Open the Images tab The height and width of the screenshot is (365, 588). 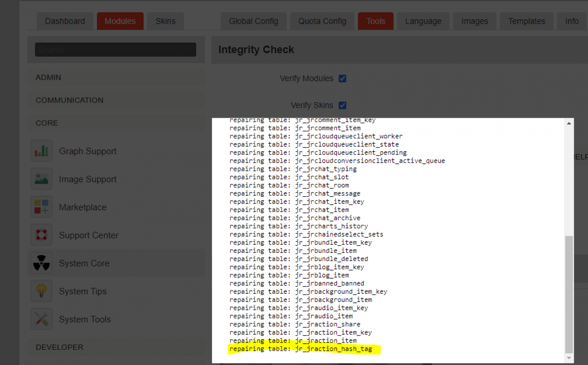[x=475, y=21]
